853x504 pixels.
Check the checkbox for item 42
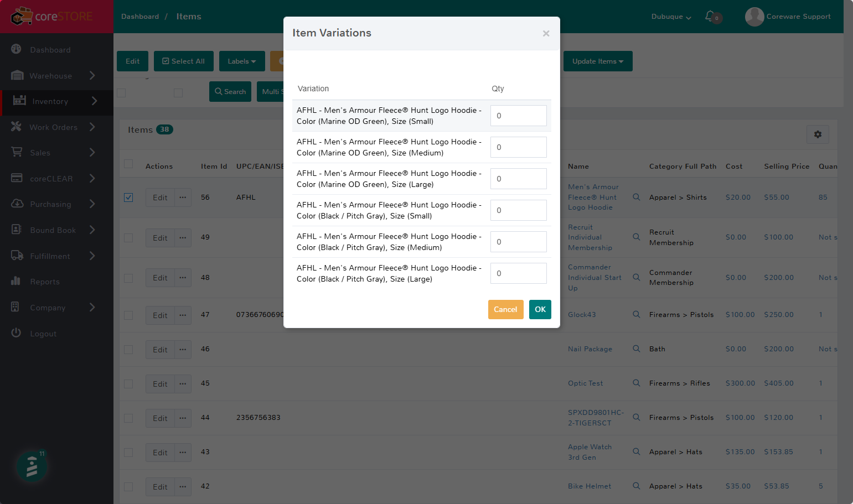coord(128,487)
